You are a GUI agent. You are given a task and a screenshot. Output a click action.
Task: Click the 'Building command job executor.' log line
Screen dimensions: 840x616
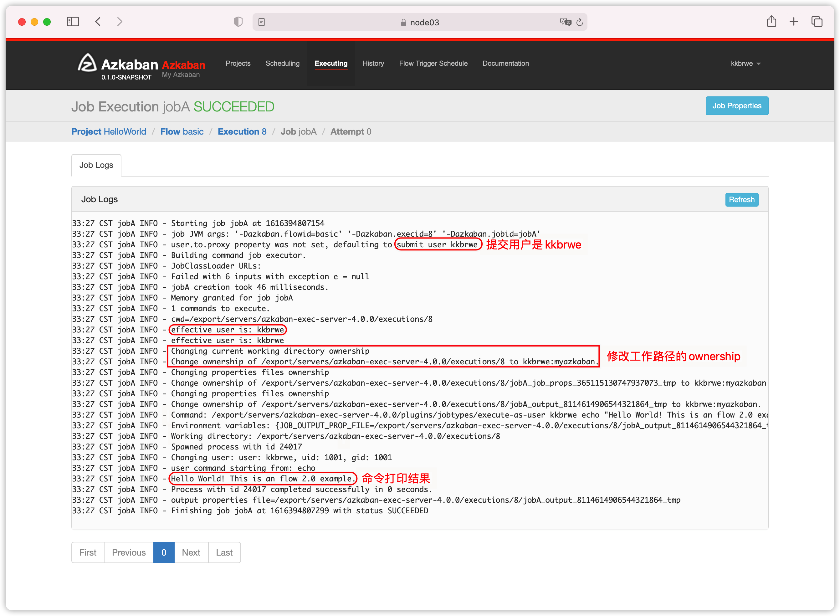(238, 255)
